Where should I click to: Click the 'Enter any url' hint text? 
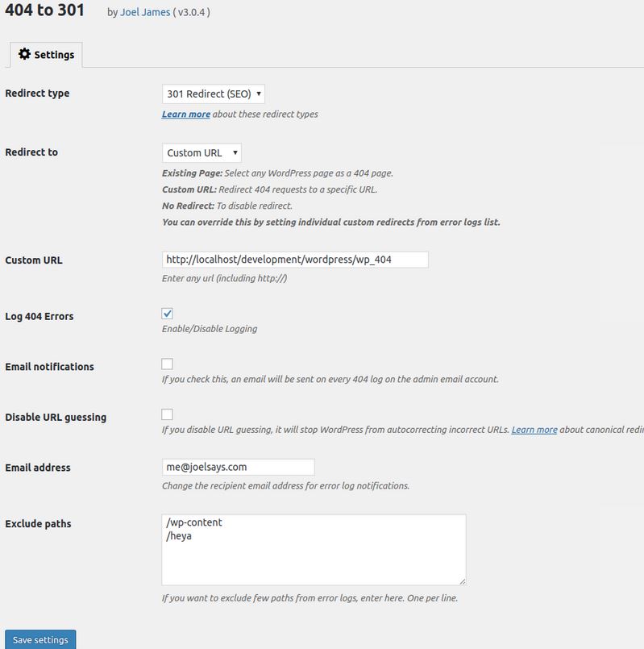224,278
